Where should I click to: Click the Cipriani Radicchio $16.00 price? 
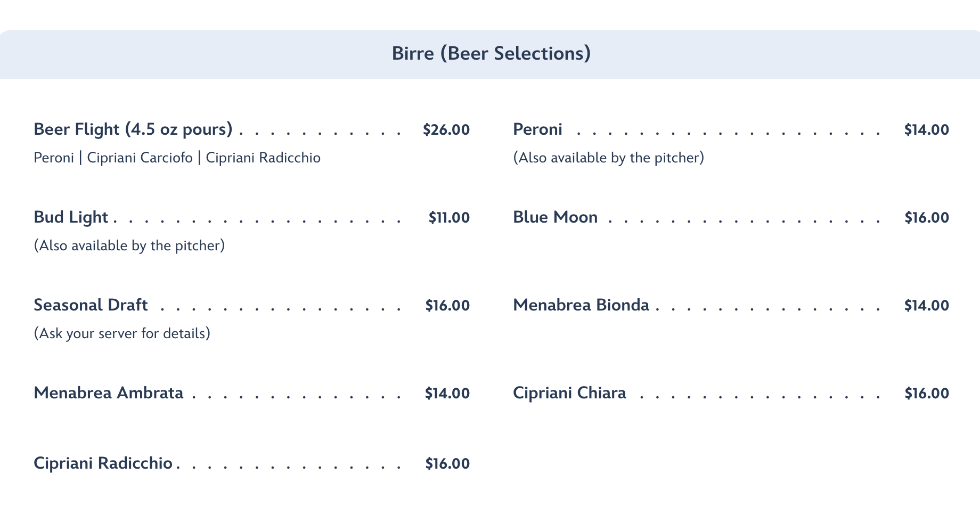(x=447, y=464)
